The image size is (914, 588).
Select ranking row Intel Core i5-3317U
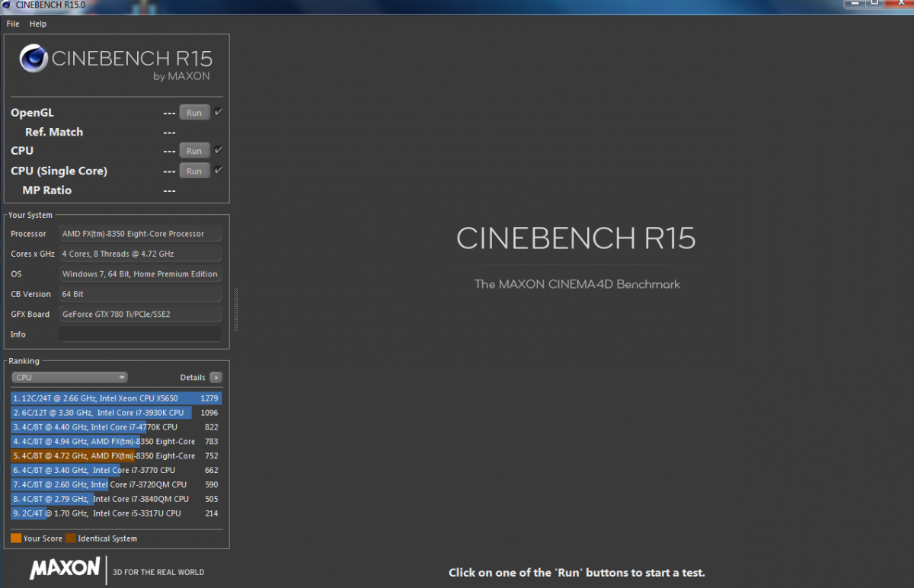tap(117, 513)
